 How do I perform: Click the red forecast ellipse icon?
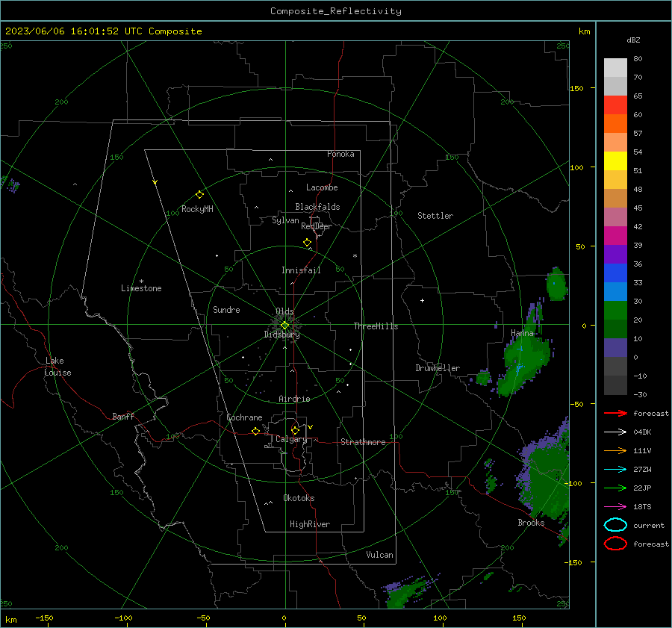click(x=615, y=544)
